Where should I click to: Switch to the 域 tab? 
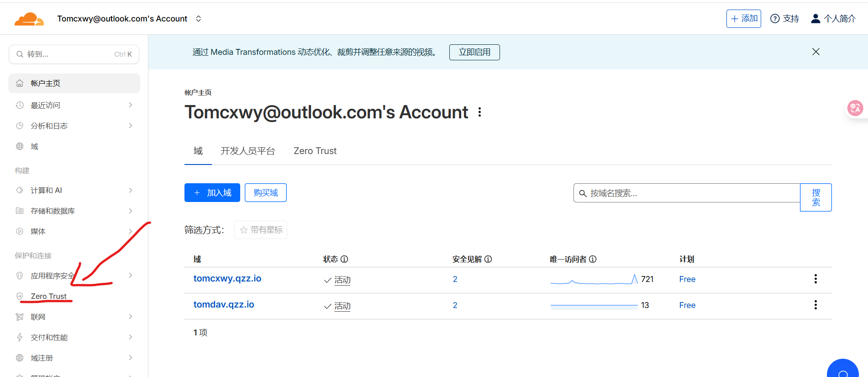198,151
